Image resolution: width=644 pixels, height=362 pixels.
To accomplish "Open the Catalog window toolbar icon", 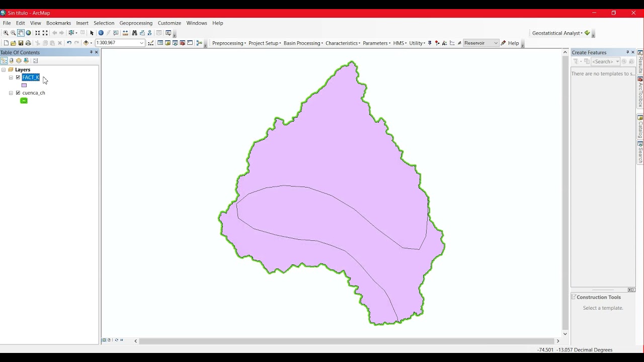I will (168, 43).
